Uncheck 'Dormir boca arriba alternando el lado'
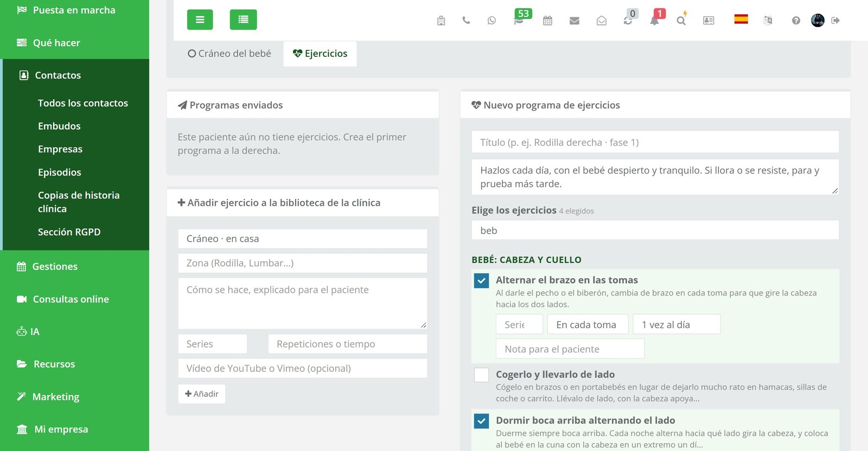This screenshot has width=868, height=451. (x=481, y=421)
